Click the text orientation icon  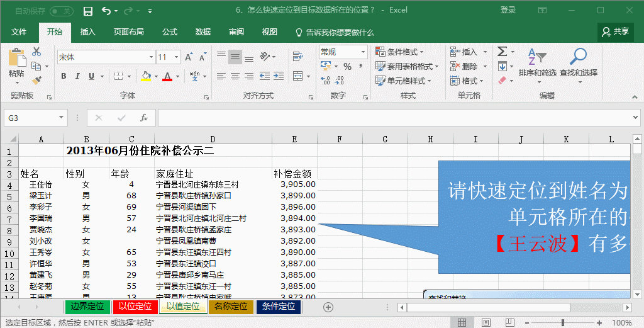click(265, 56)
